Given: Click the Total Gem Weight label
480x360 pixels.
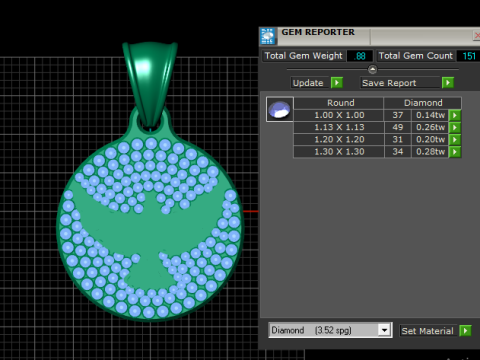Looking at the screenshot, I should 303,56.
